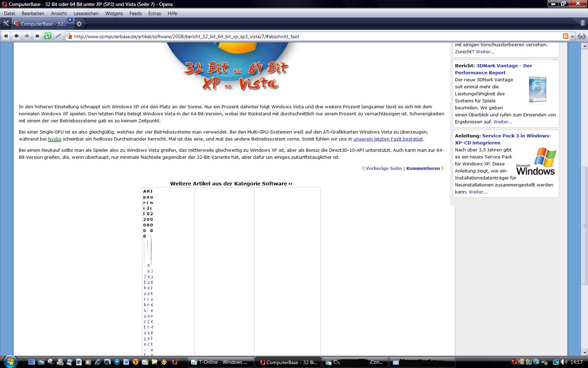Click the Opera system tray icon

pos(514,362)
